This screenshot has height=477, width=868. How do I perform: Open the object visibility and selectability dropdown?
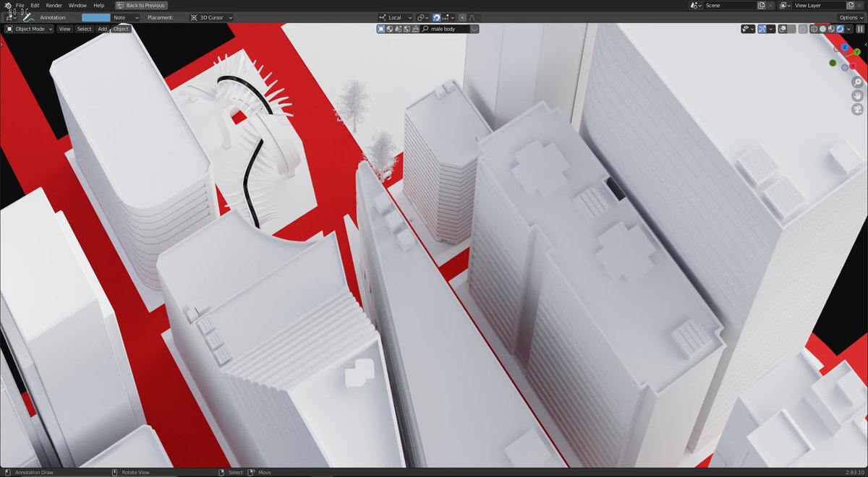[x=748, y=29]
